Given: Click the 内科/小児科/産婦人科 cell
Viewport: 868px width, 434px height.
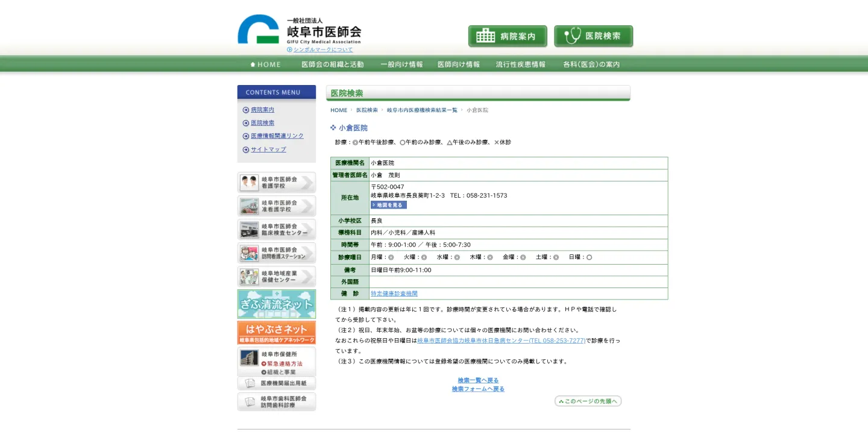Looking at the screenshot, I should click(x=518, y=233).
